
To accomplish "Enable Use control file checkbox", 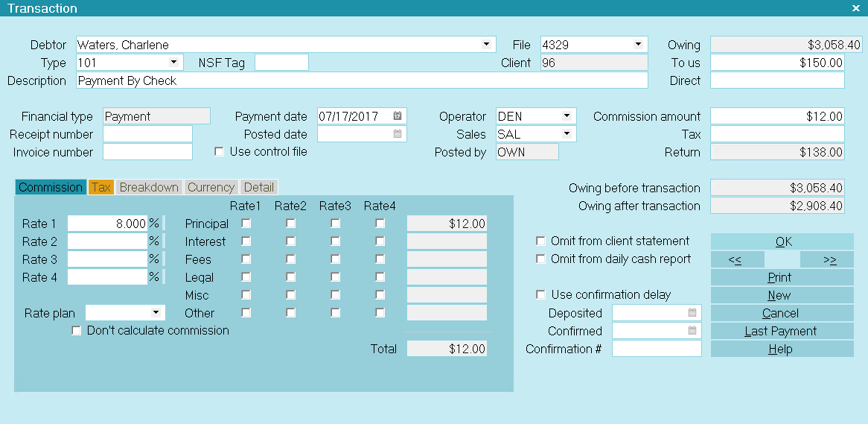I will 220,152.
